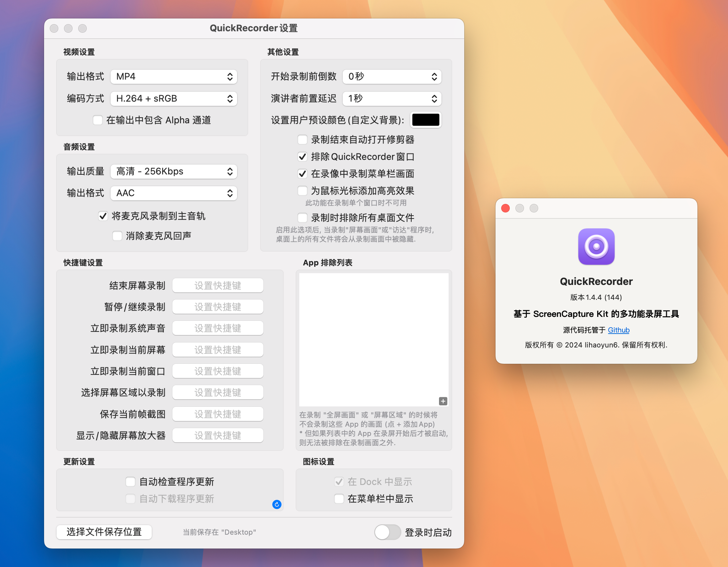This screenshot has width=728, height=567.
Task: Click the 其他设置 section heading
Action: (283, 52)
